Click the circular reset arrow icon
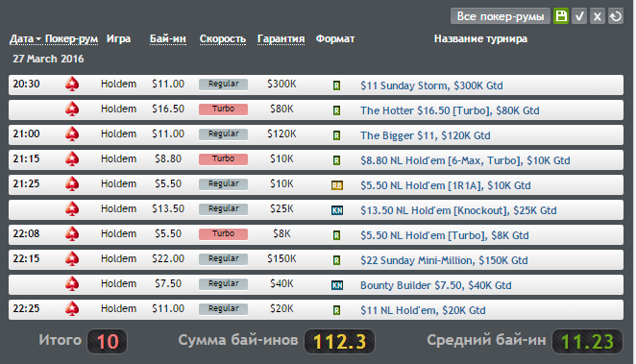This screenshot has width=636, height=364. coord(615,16)
